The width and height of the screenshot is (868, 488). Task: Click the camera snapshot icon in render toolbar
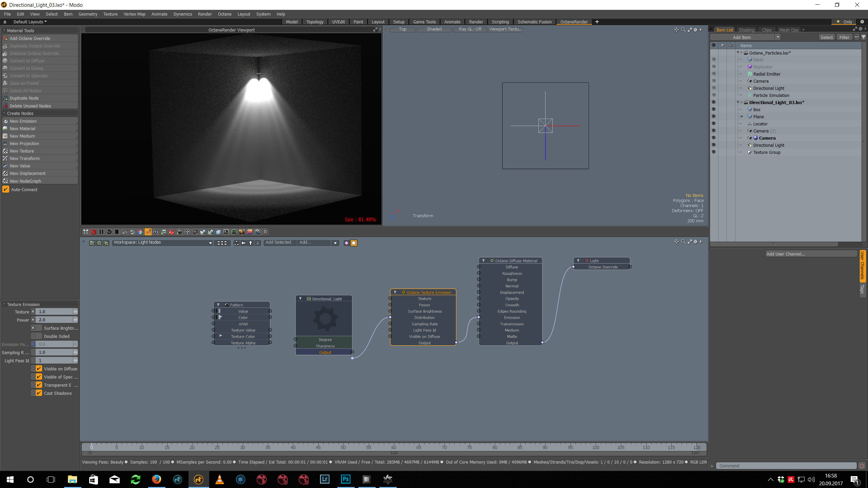[195, 232]
